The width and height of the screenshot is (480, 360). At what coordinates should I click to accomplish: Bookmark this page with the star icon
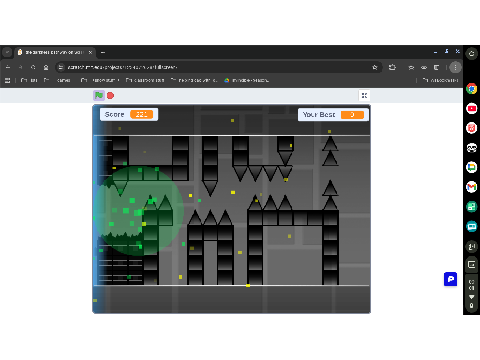point(375,67)
